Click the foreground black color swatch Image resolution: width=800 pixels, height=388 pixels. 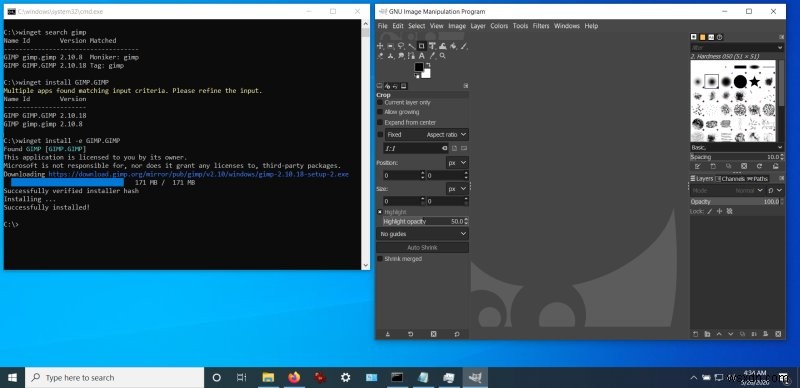(x=419, y=67)
